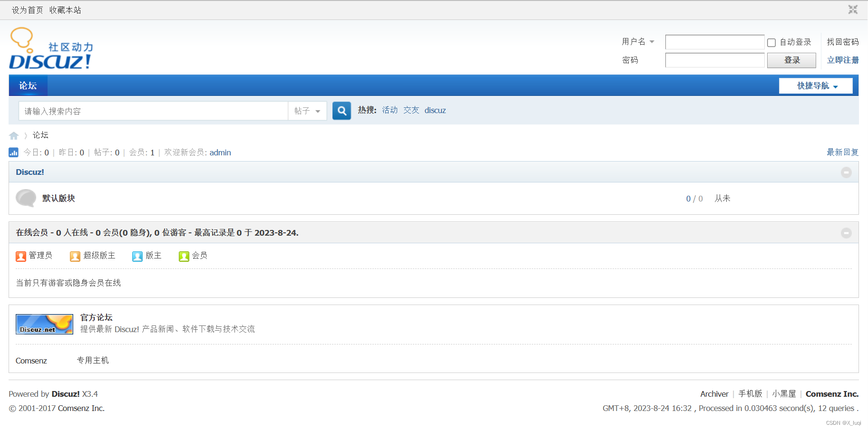
Task: Open the 官方论坛 link
Action: coord(97,317)
